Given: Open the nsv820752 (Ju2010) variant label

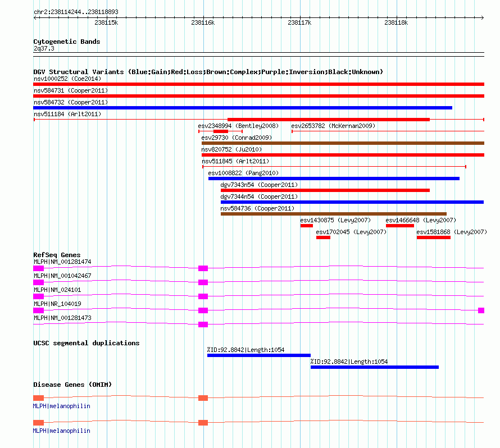Looking at the screenshot, I should click(x=231, y=149).
